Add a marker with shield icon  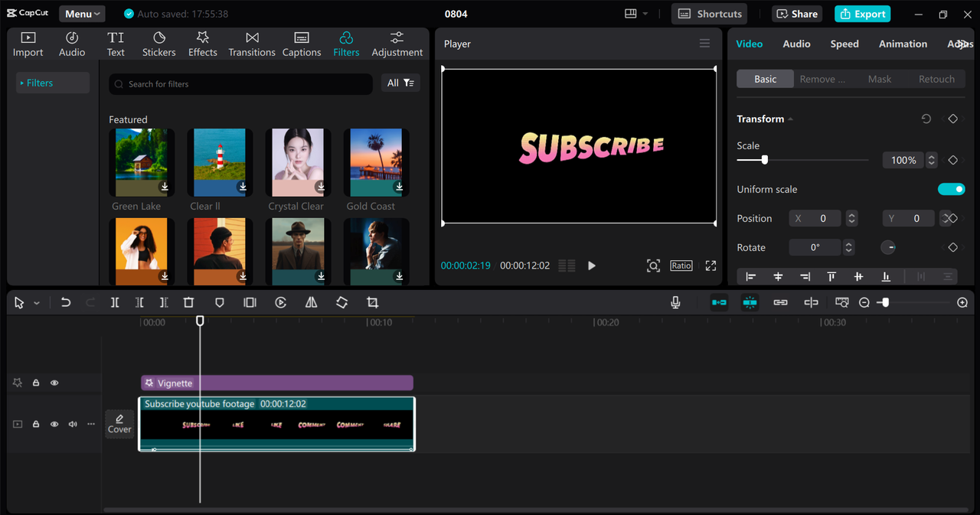(x=220, y=303)
